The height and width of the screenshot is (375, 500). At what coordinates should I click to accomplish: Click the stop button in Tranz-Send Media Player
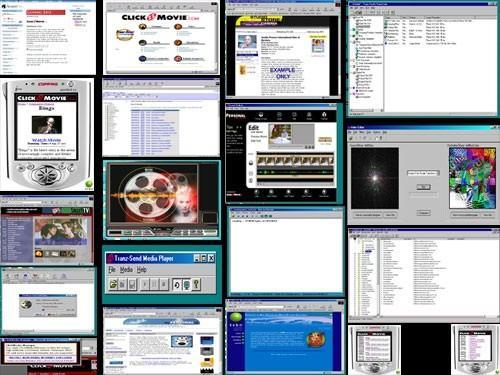164,284
